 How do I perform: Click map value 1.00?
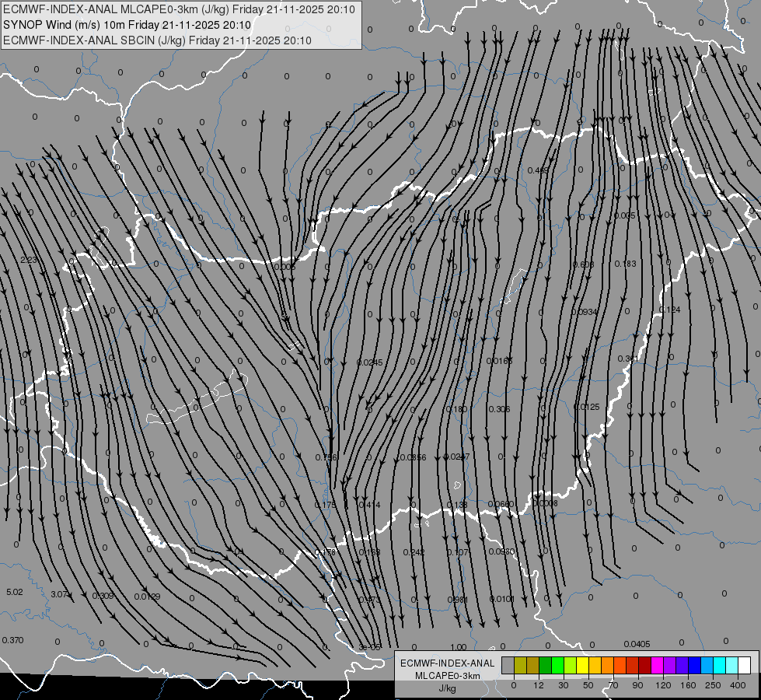458,647
